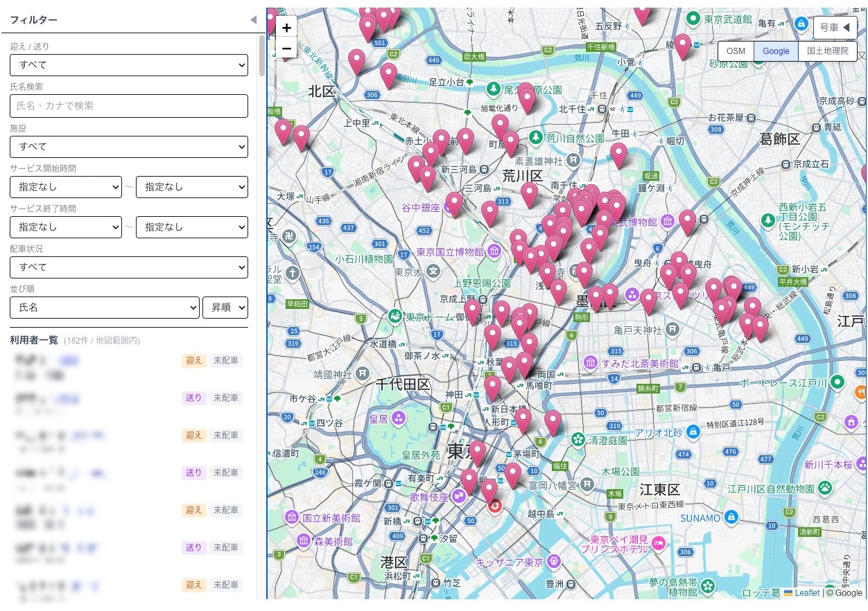Click the 東京武道館 green place icon
Viewport: 868px width, 611px height.
click(692, 19)
